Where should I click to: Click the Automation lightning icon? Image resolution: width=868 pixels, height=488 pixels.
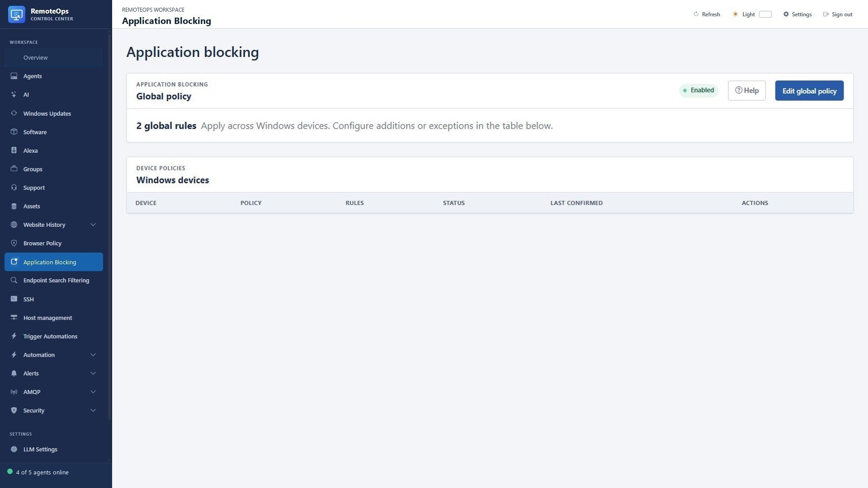pos(14,355)
